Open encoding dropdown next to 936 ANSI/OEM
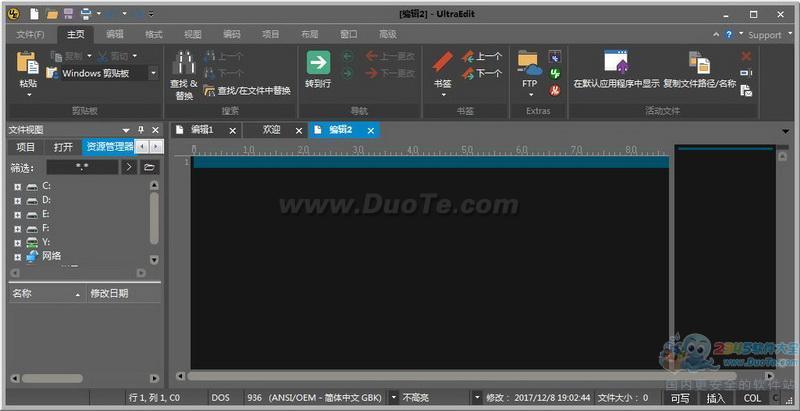The image size is (800, 411). tap(394, 397)
